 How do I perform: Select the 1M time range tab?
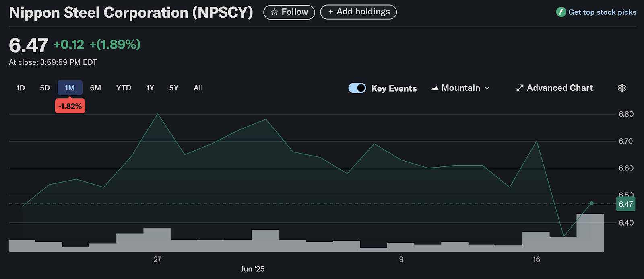(x=70, y=88)
